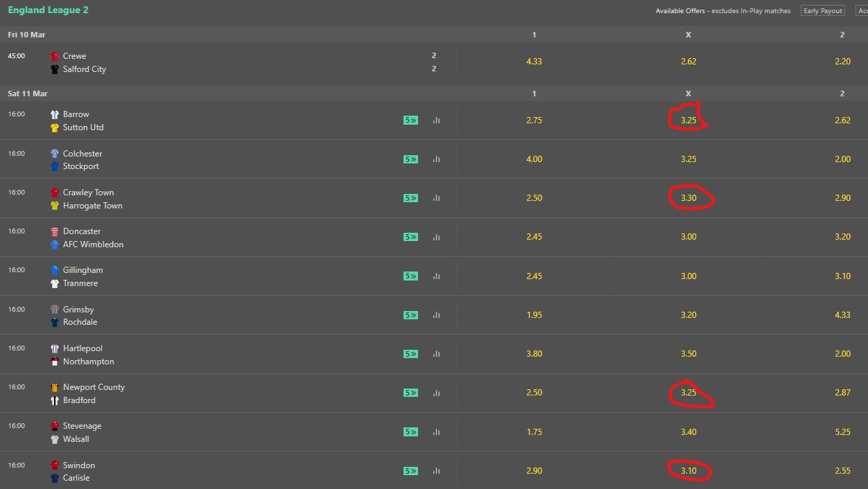Toggle the Early Payout filter
Viewport: 868px width, 489px height.
pos(823,11)
